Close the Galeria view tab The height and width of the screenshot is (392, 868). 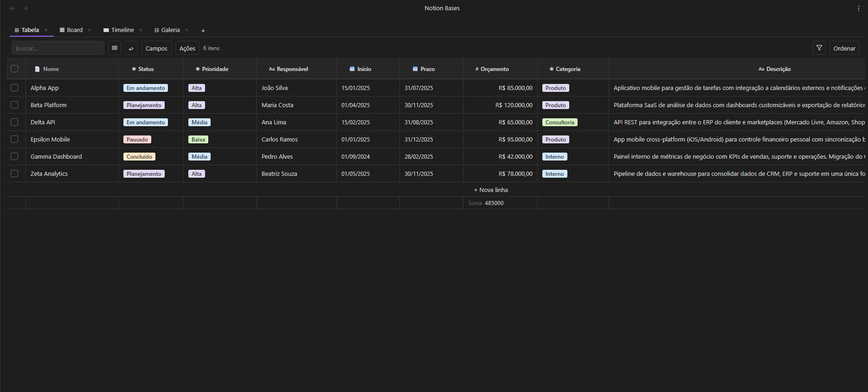tap(187, 30)
